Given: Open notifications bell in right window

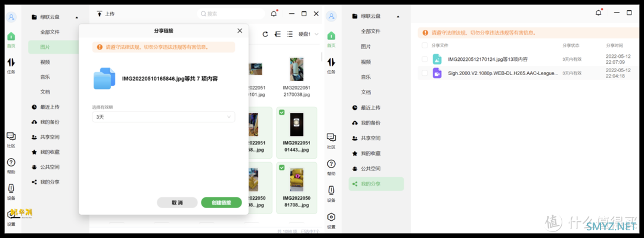Looking at the screenshot, I should pos(599,13).
